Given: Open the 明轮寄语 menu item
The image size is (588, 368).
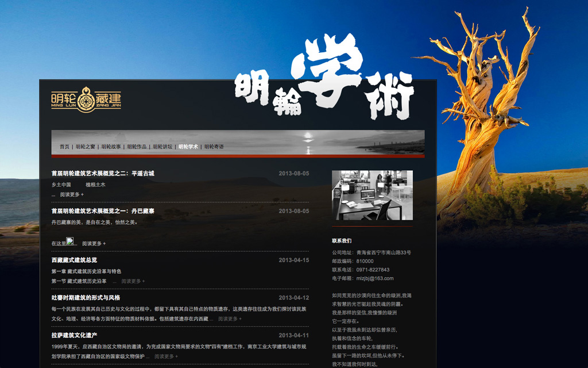Looking at the screenshot, I should coord(214,147).
